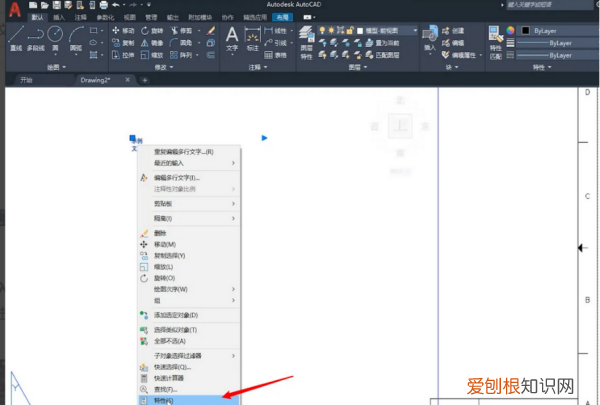Choose the Copy (复制) tool in ribbon
The width and height of the screenshot is (600, 405).
[x=123, y=43]
